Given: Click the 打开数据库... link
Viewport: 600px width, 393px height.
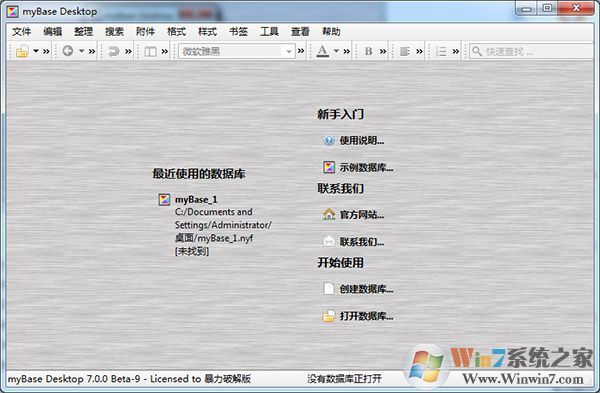Looking at the screenshot, I should [367, 316].
